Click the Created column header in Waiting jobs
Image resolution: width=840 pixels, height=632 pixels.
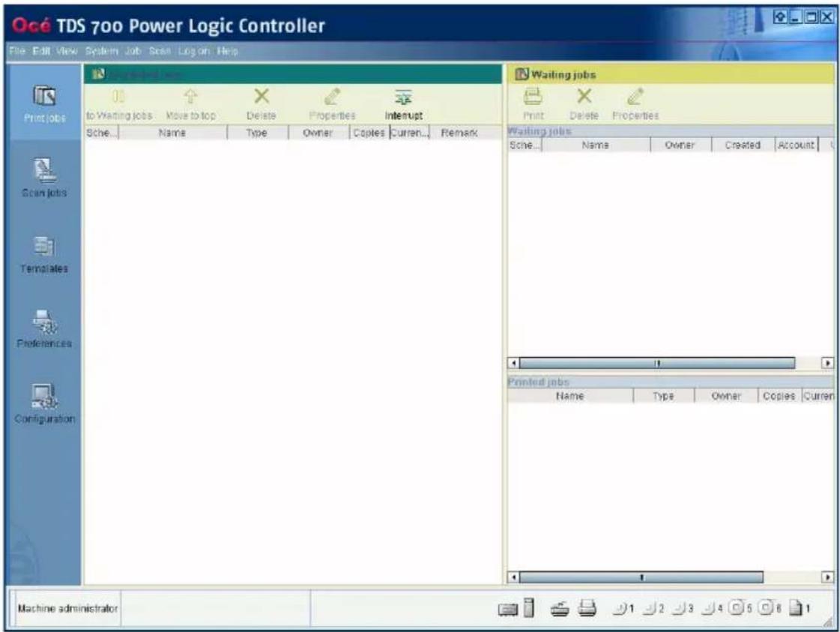pyautogui.click(x=743, y=145)
